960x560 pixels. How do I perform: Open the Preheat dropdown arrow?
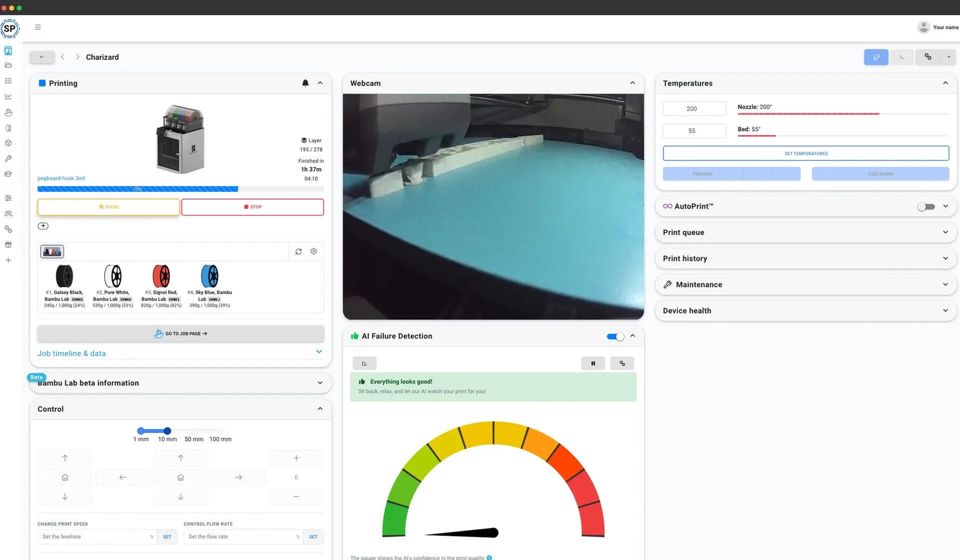click(772, 174)
